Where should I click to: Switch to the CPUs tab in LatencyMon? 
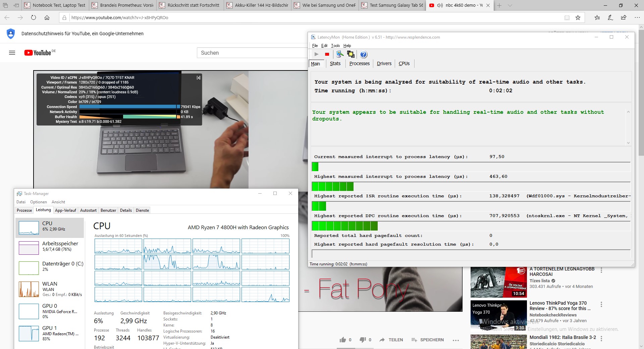click(404, 63)
